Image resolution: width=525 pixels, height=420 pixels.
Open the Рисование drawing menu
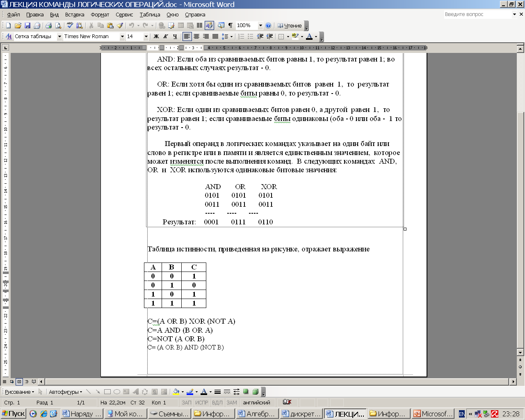(x=20, y=392)
